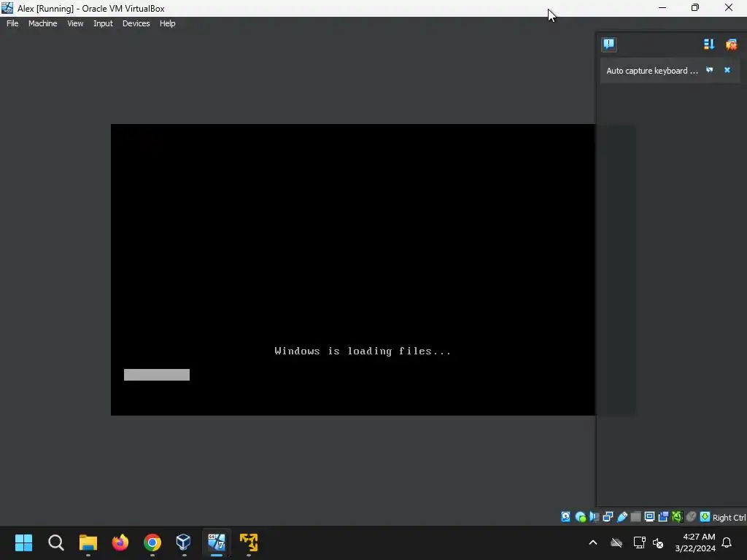Launch Google Chrome from the taskbar
Viewport: 747px width, 560px height.
[152, 542]
